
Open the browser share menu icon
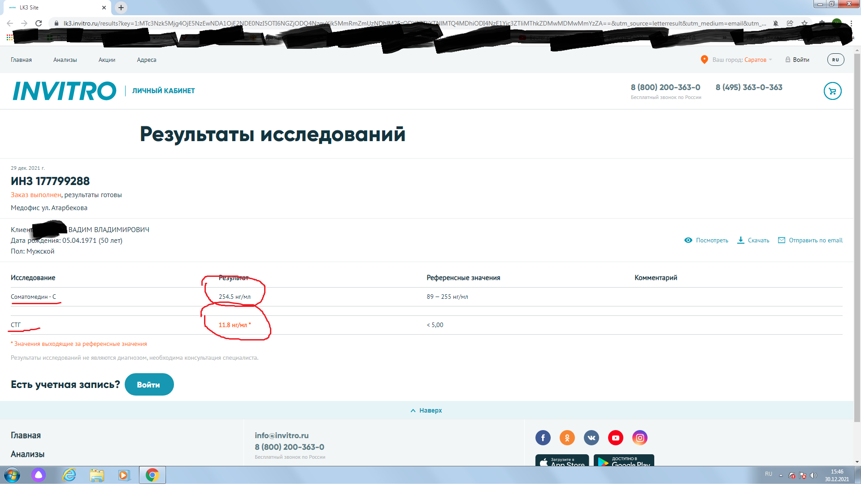[790, 23]
